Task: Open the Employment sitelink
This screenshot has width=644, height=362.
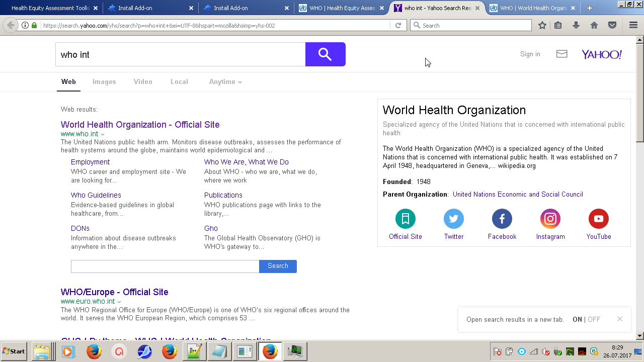Action: [x=90, y=162]
